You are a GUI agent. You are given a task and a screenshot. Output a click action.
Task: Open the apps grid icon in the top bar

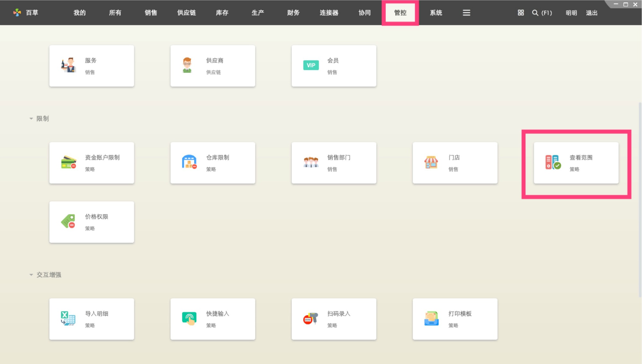point(520,13)
